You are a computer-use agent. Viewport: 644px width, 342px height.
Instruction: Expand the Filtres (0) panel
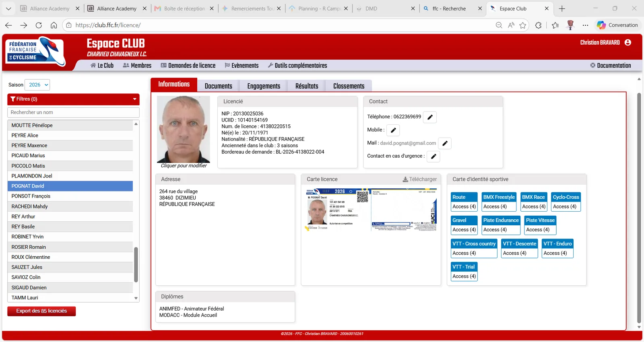(73, 99)
